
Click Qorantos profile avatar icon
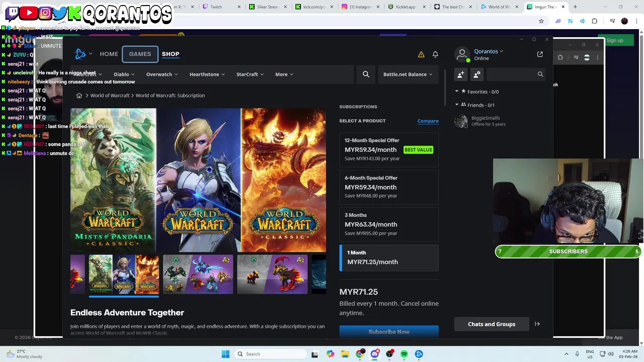tap(462, 54)
